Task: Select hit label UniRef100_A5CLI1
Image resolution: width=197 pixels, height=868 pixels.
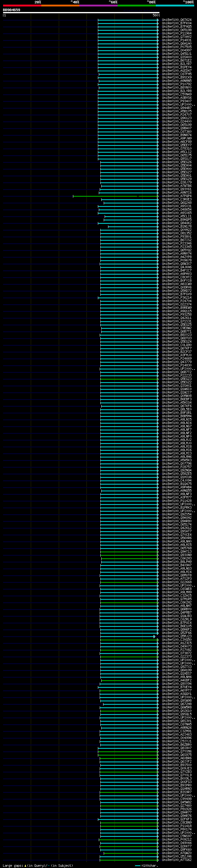Action: tap(177, 216)
